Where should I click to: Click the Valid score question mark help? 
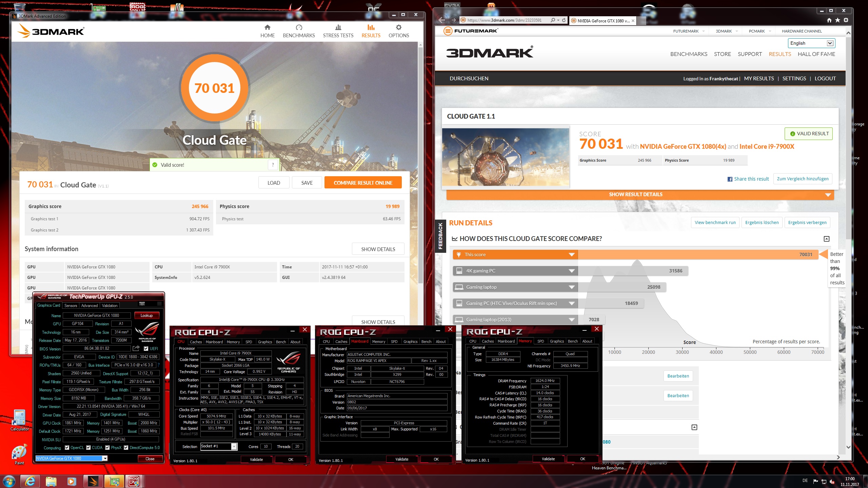pyautogui.click(x=273, y=165)
